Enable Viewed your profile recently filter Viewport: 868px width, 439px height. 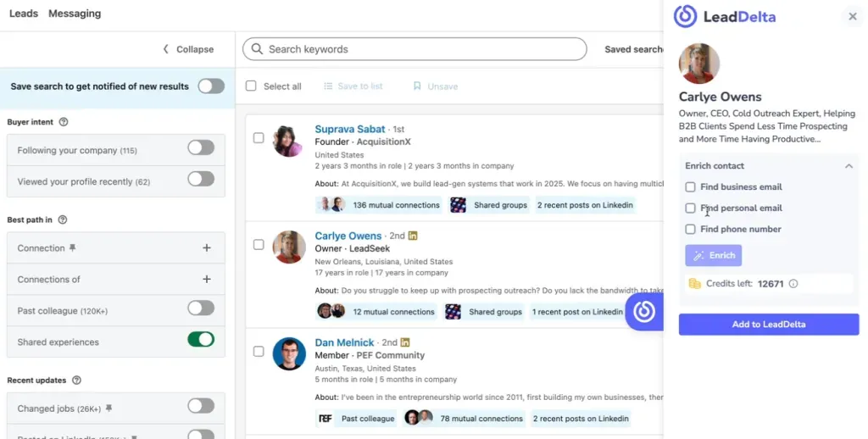click(x=201, y=179)
